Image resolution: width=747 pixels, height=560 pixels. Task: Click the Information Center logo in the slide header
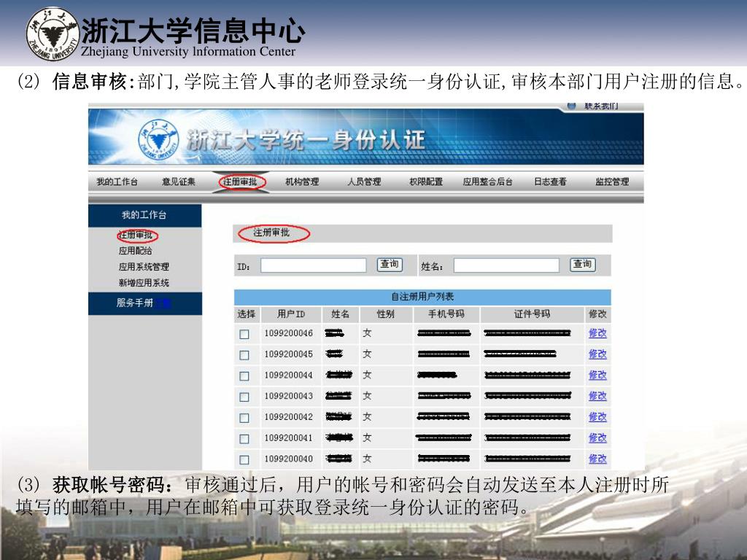pos(53,34)
